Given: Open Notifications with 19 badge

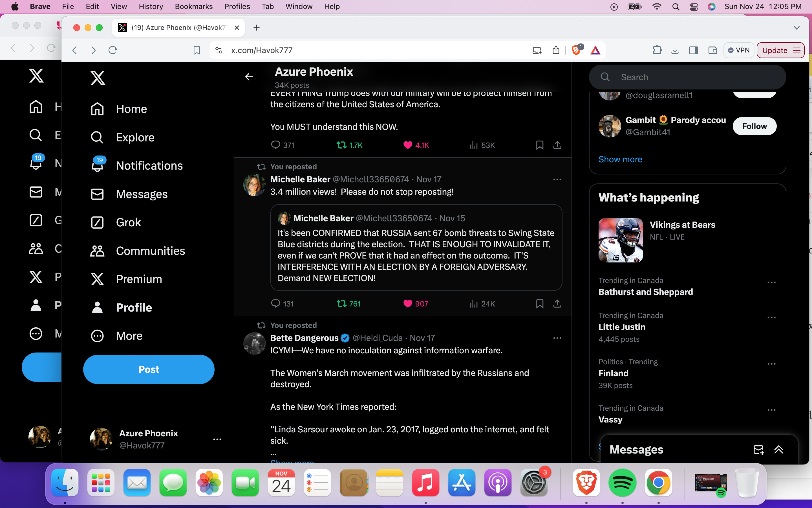Looking at the screenshot, I should (136, 165).
